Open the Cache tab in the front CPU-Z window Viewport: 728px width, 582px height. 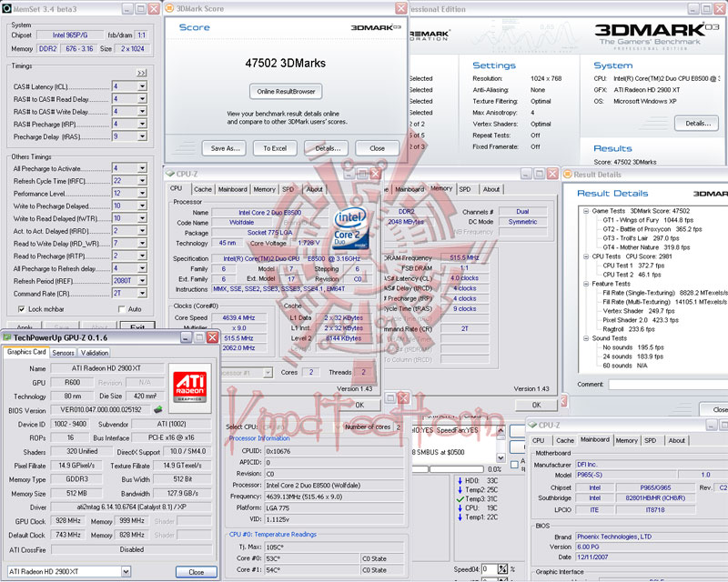click(x=202, y=189)
